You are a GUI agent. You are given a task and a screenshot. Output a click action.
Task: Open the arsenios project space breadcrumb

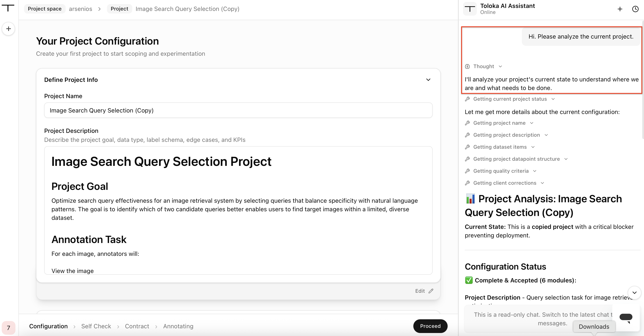[x=81, y=9]
